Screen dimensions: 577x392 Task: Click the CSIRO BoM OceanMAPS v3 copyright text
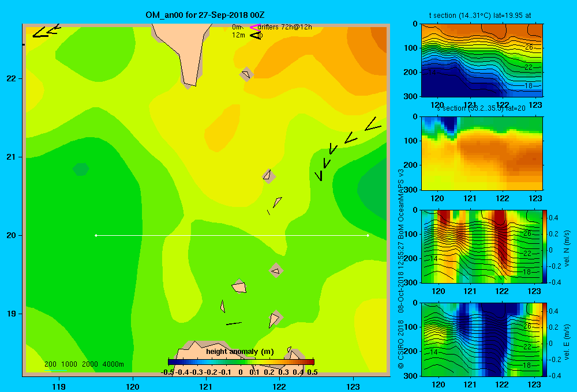click(401, 269)
